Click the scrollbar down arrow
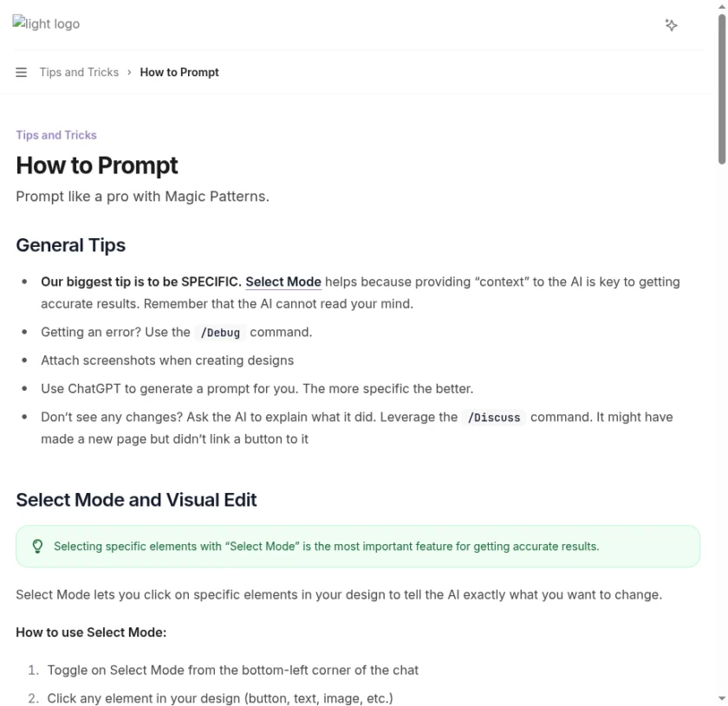The image size is (728, 706). [721, 700]
